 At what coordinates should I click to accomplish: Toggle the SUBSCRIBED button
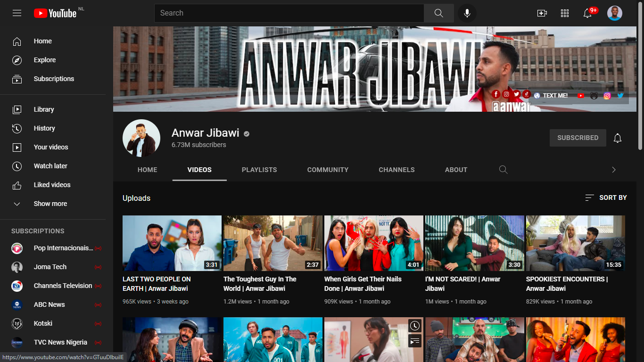coord(578,138)
